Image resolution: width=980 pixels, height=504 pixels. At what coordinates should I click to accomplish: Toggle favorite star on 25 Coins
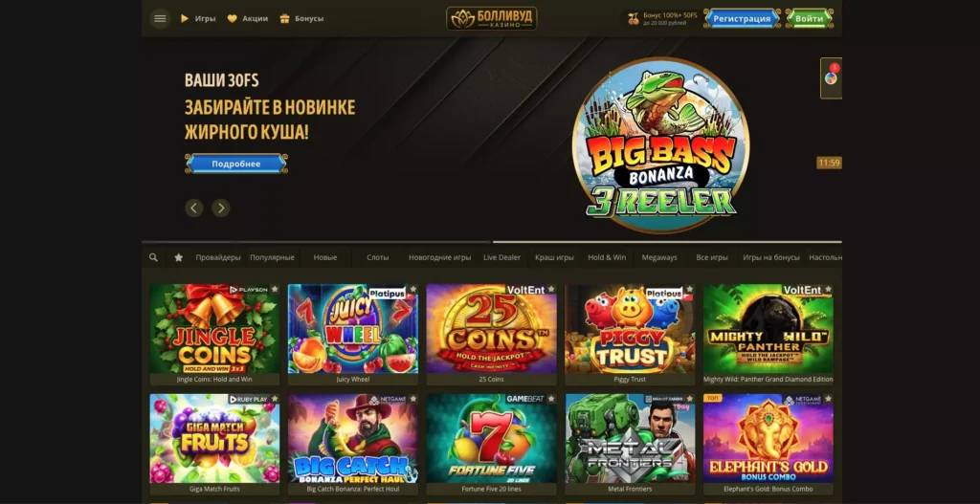[x=550, y=289]
